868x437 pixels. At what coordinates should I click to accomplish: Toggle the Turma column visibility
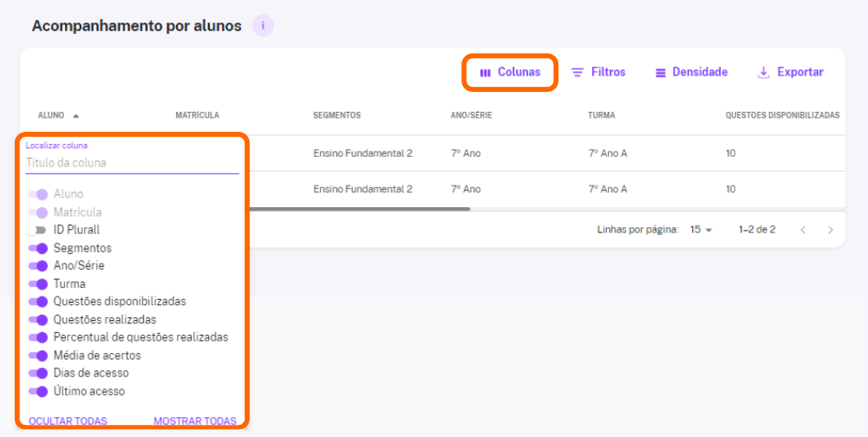(x=38, y=284)
